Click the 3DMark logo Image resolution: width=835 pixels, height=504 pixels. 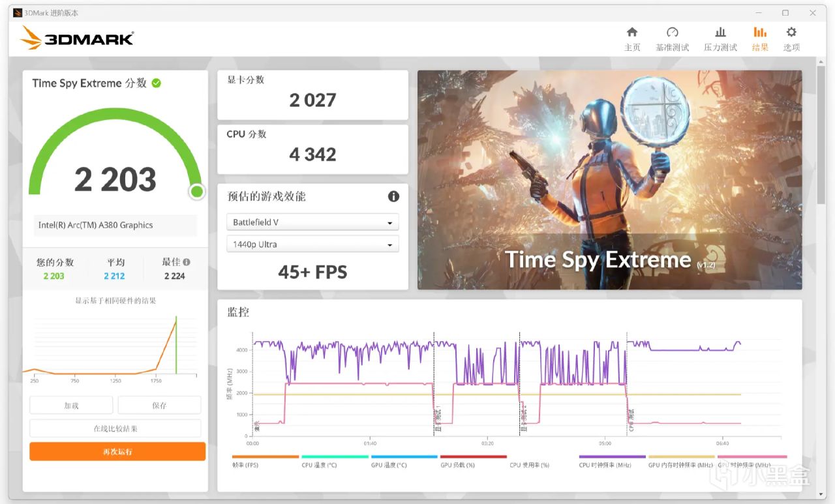click(77, 38)
